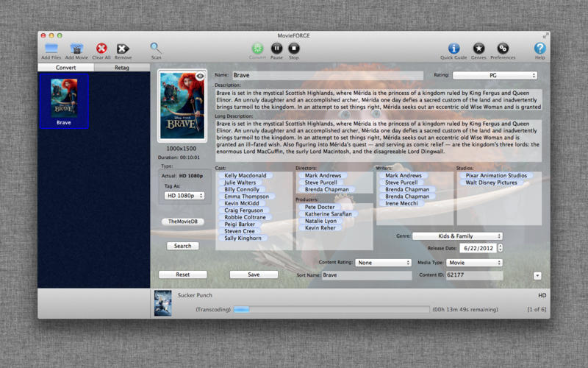Select producer Katherine Sarafian
Image resolution: width=588 pixels, height=368 pixels.
coord(328,214)
